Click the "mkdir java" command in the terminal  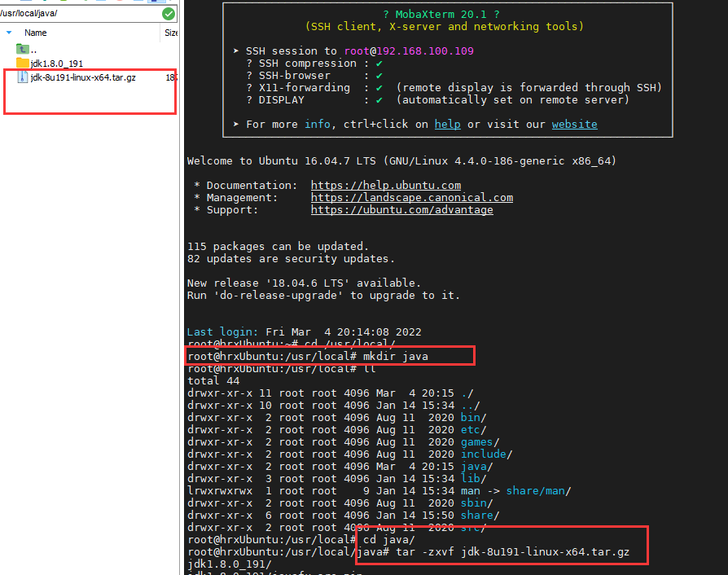pos(396,357)
